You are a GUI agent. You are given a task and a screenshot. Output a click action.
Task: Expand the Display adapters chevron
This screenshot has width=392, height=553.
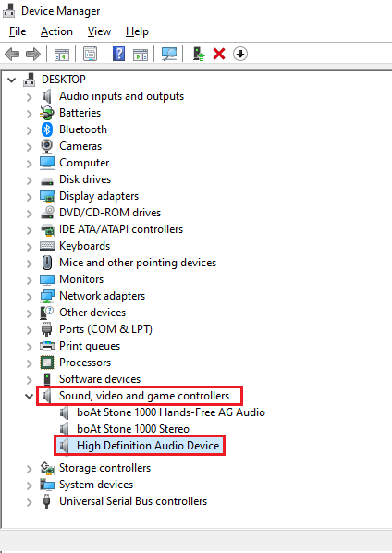coord(30,196)
